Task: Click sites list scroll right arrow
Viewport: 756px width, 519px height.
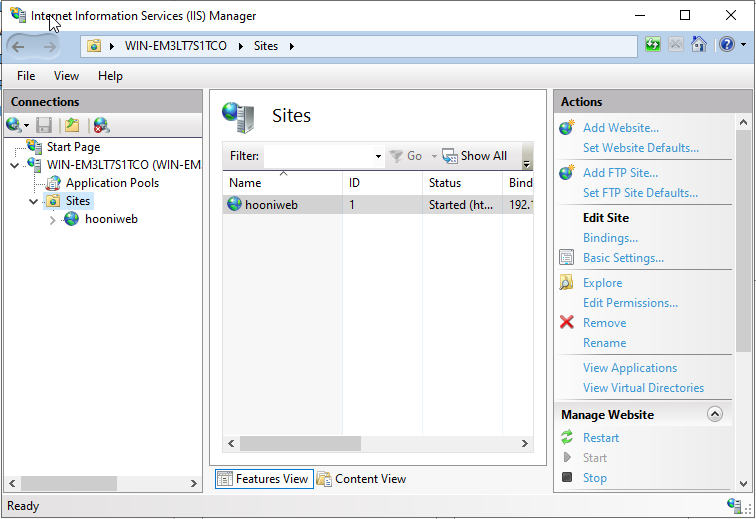Action: coord(525,443)
